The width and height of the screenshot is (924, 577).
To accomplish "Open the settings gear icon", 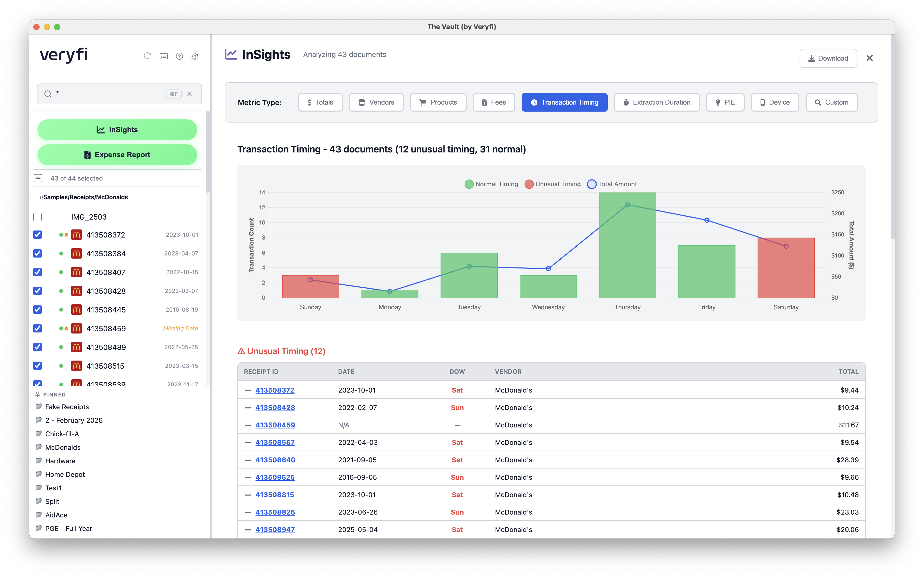I will [195, 56].
